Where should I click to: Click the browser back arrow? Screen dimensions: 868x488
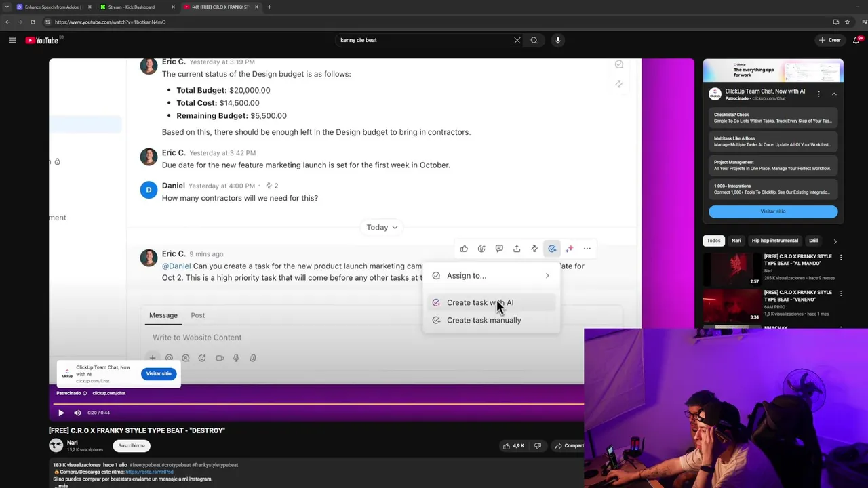(7, 22)
